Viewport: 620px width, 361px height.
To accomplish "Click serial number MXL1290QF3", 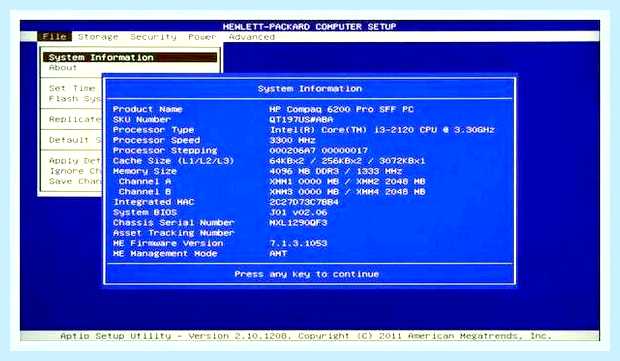I will (x=299, y=222).
